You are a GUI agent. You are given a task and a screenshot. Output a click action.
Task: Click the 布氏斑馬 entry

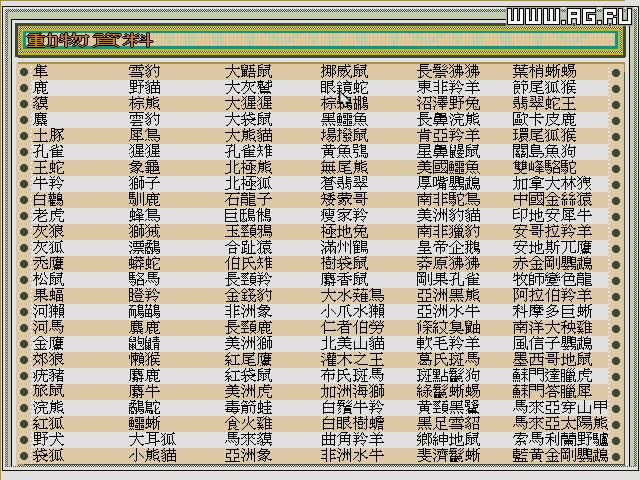click(x=352, y=375)
